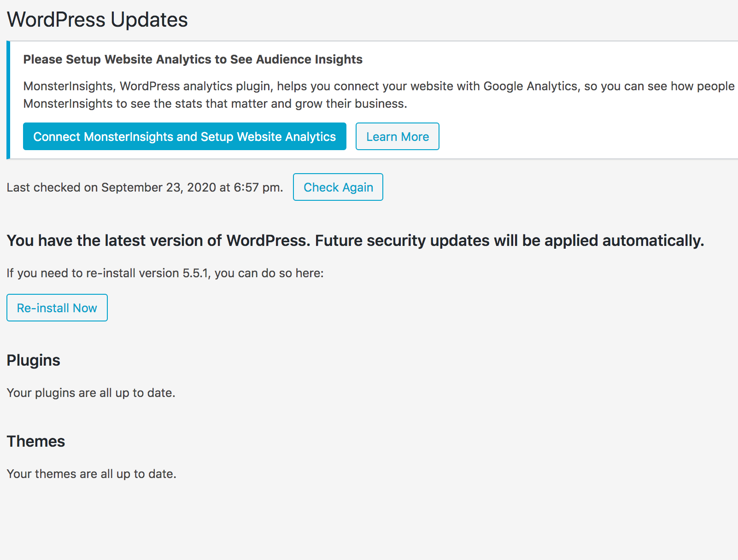Click Future security updates sentence

pos(509,240)
